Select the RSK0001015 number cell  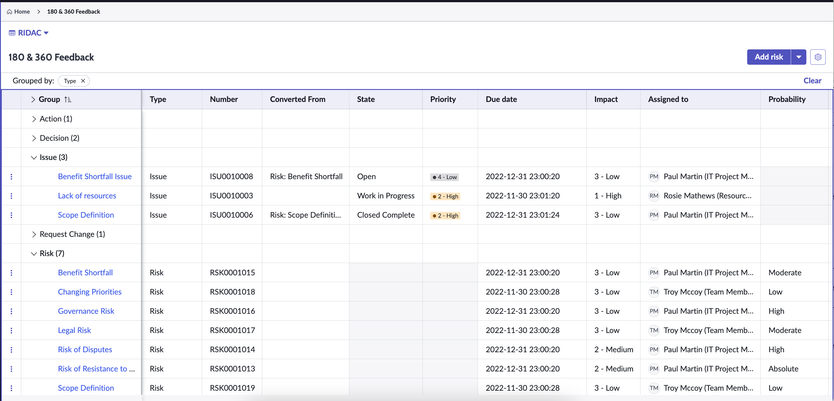(232, 273)
